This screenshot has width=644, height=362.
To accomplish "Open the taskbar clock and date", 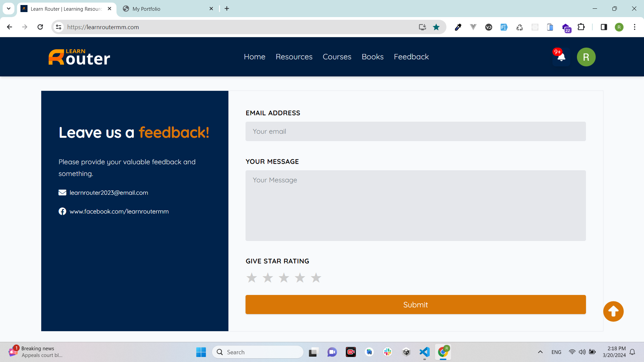I will click(x=614, y=352).
